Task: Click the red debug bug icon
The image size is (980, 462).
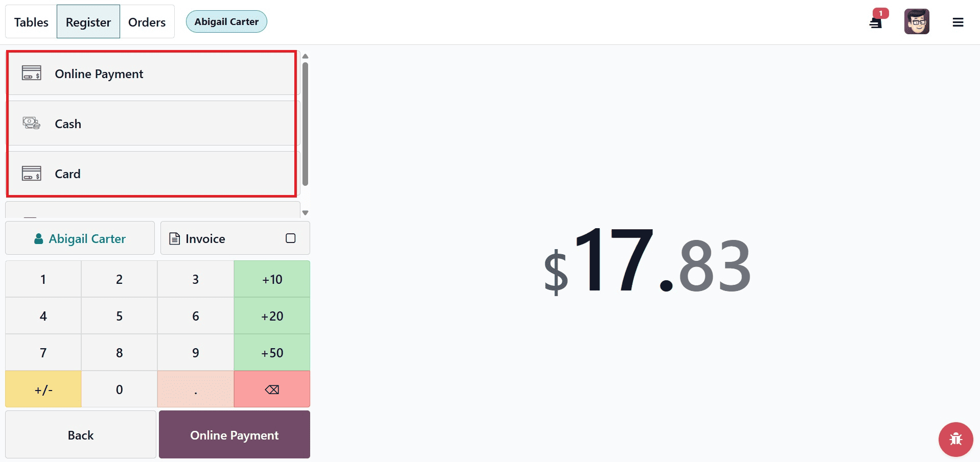Action: [x=955, y=439]
